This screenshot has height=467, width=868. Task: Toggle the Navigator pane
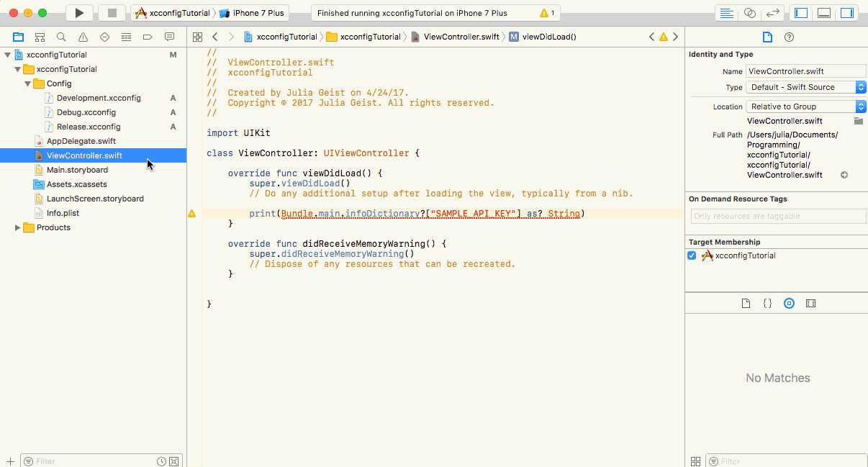click(x=801, y=13)
